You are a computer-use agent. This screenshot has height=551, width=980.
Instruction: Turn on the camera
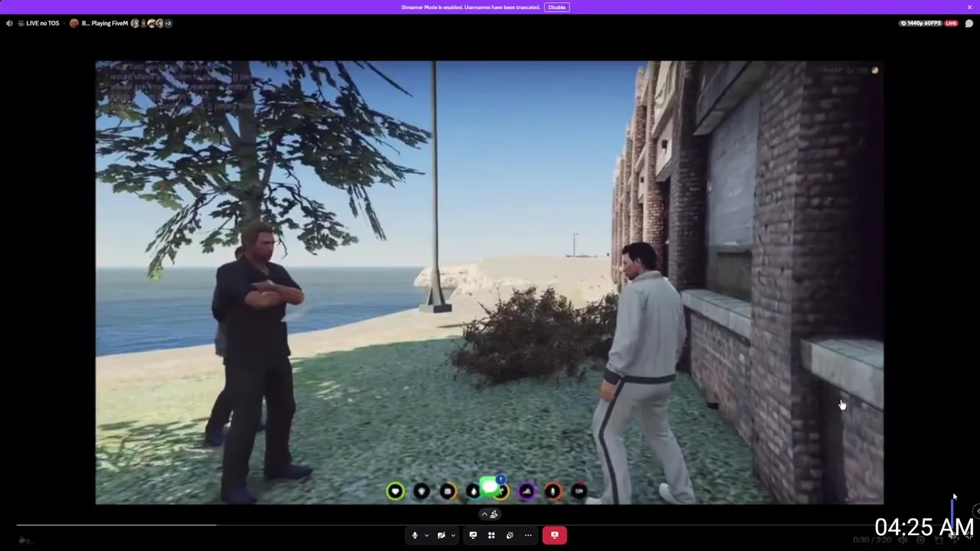pos(441,535)
